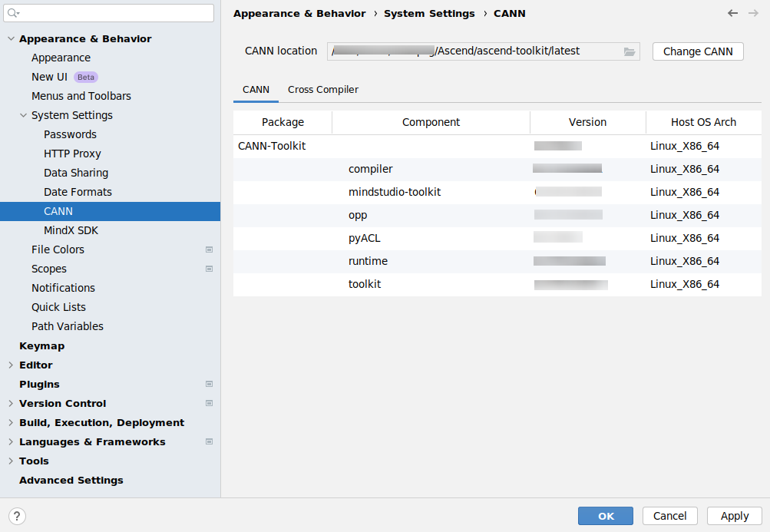Select Data Sharing settings

[76, 173]
